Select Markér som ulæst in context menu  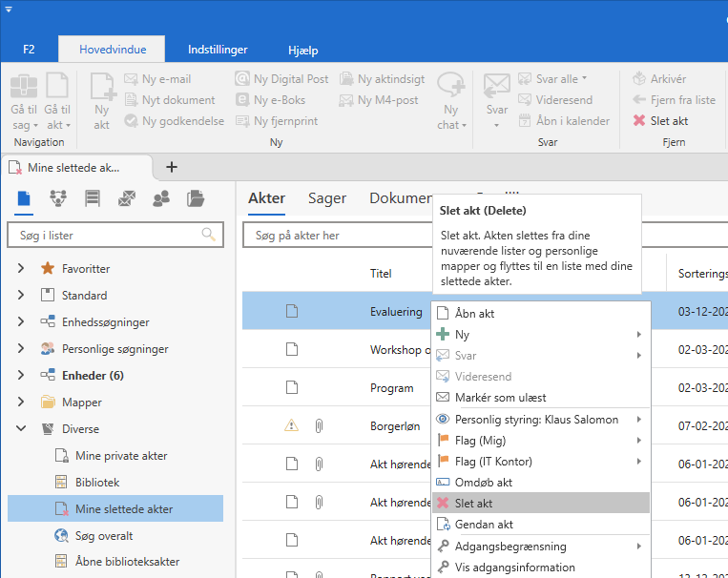tap(500, 398)
